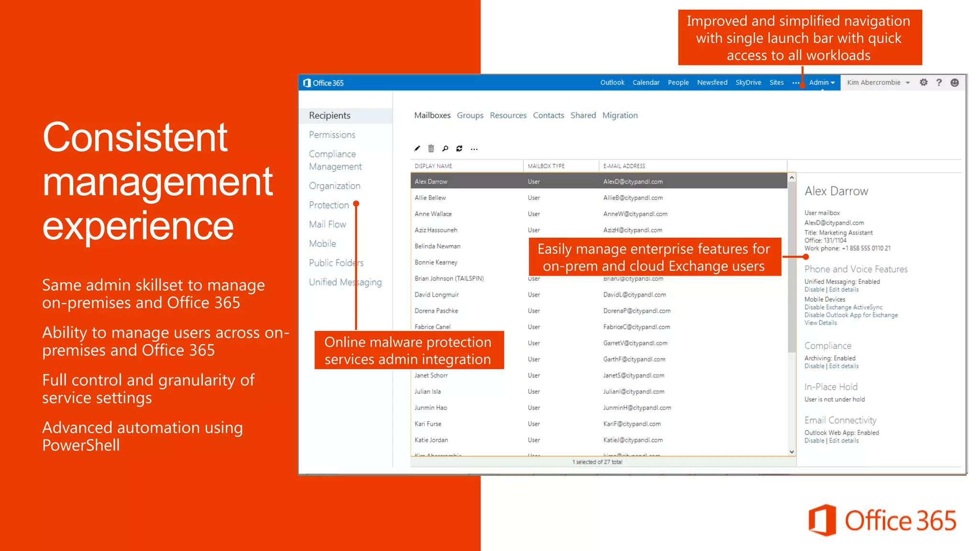Open Mail Flow in the left navigation
This screenshot has height=551, width=980.
pyautogui.click(x=327, y=224)
